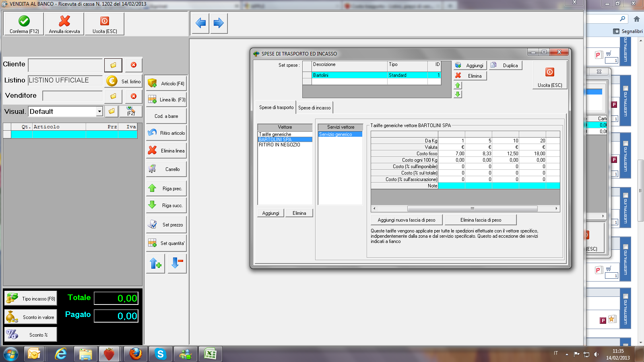Switch to Spese di incasso tab
This screenshot has height=362, width=644.
314,108
